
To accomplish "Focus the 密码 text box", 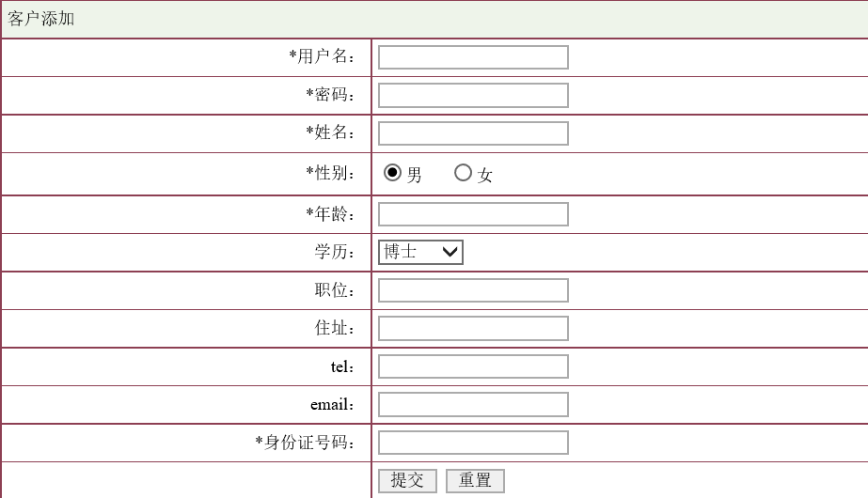I will pyautogui.click(x=473, y=96).
